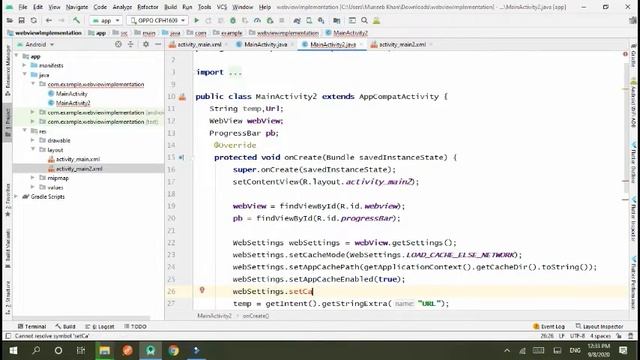Image resolution: width=640 pixels, height=360 pixels.
Task: Open the Project panel settings gear
Action: click(146, 44)
